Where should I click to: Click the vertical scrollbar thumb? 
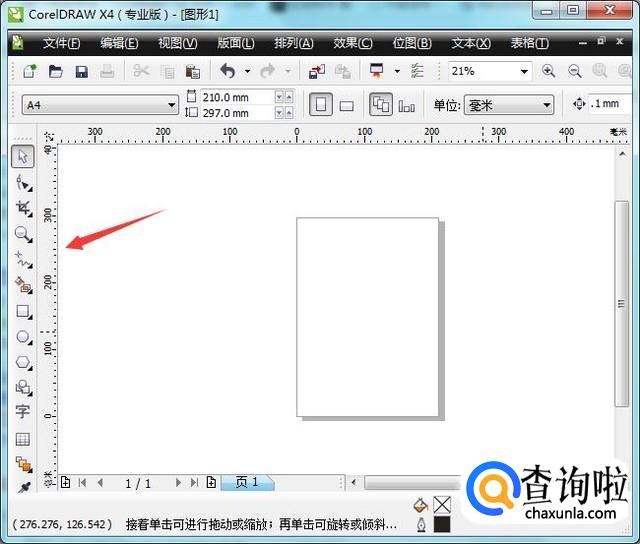(x=622, y=304)
